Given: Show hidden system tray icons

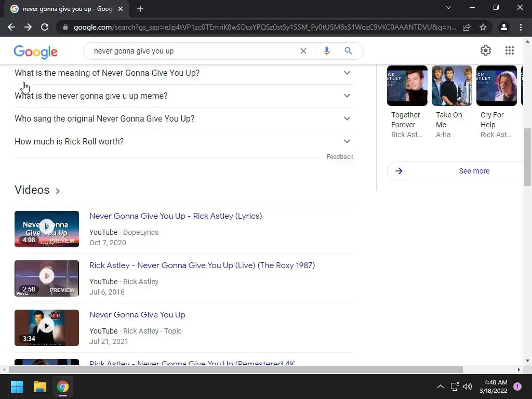Looking at the screenshot, I should point(441,387).
